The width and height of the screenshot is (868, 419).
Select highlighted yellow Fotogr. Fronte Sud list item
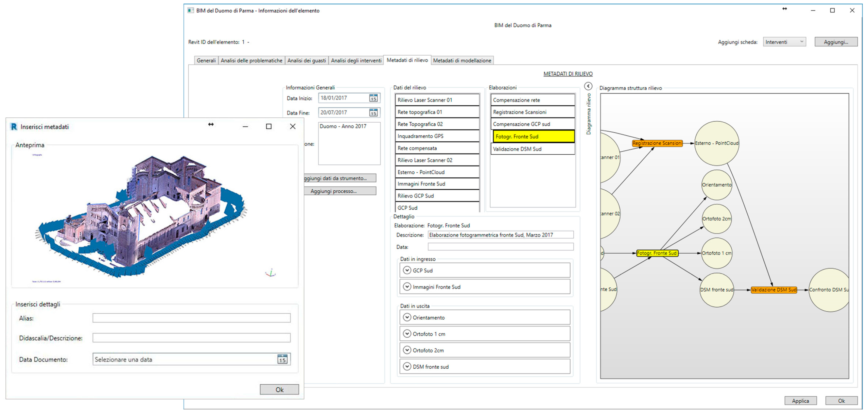click(533, 136)
